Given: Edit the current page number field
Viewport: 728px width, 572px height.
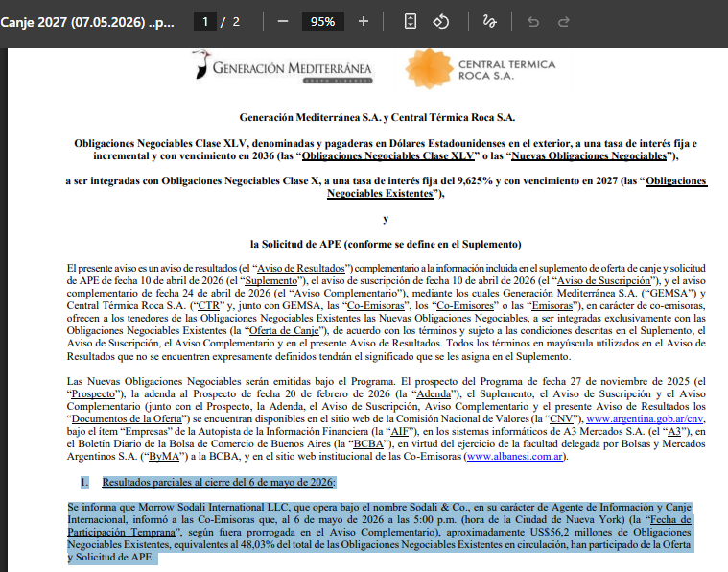Looking at the screenshot, I should pyautogui.click(x=205, y=21).
